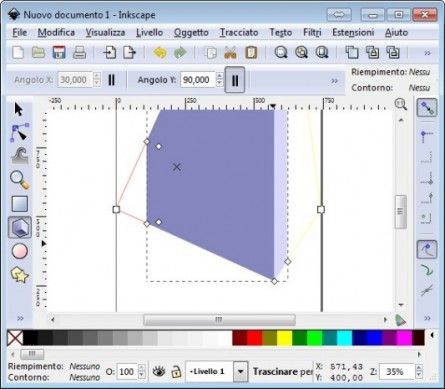The width and height of the screenshot is (445, 389).
Task: Click the yellow Undo arrow
Action: click(160, 53)
